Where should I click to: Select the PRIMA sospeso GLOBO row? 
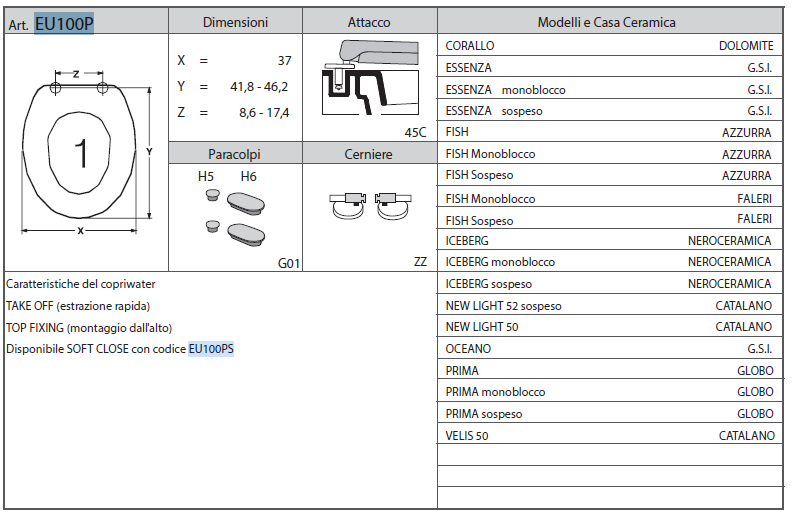pyautogui.click(x=610, y=413)
